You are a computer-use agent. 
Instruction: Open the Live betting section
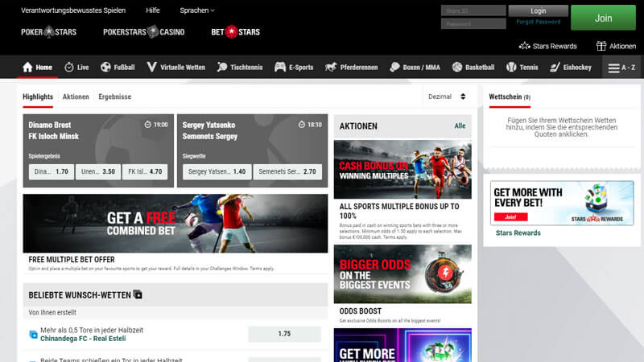tap(76, 68)
